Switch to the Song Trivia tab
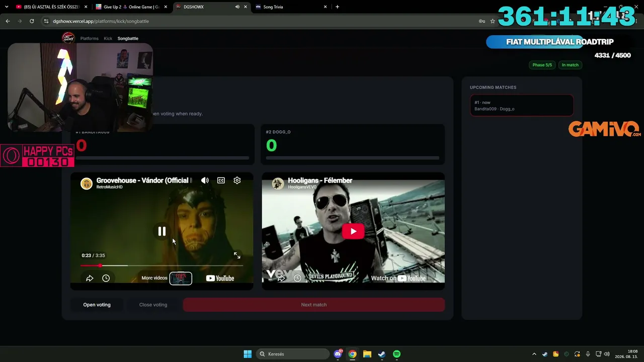 point(290,7)
